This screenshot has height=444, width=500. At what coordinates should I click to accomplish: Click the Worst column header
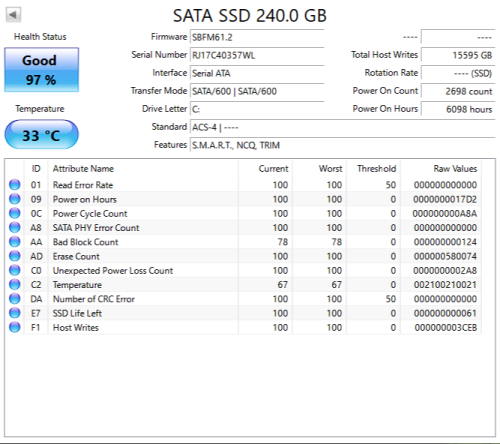point(320,169)
